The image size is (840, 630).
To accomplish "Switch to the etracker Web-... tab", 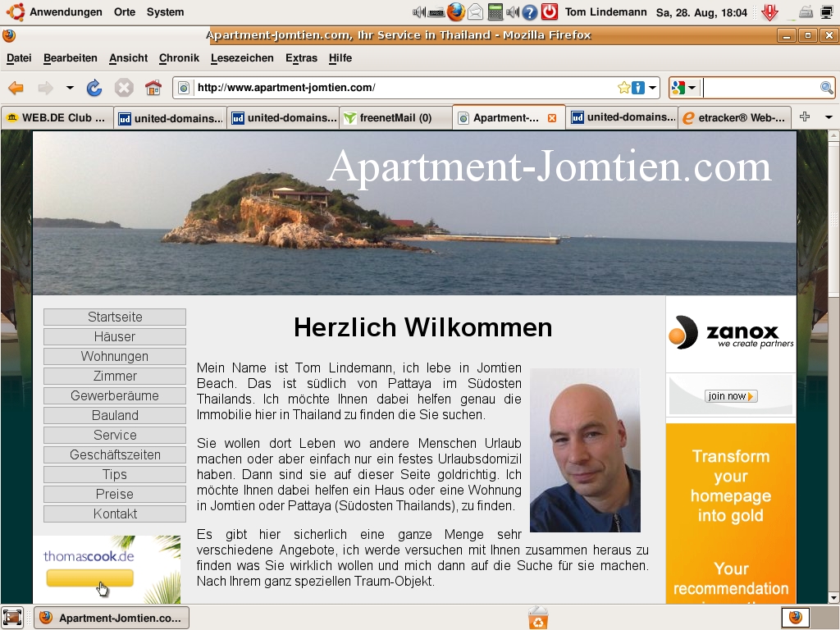I will click(x=734, y=118).
